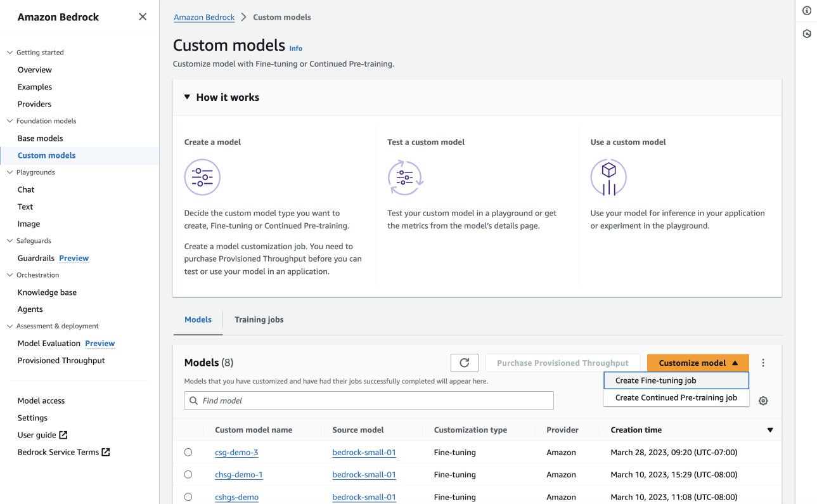Click the search magnifier in Find model
This screenshot has height=504, width=817.
(193, 401)
